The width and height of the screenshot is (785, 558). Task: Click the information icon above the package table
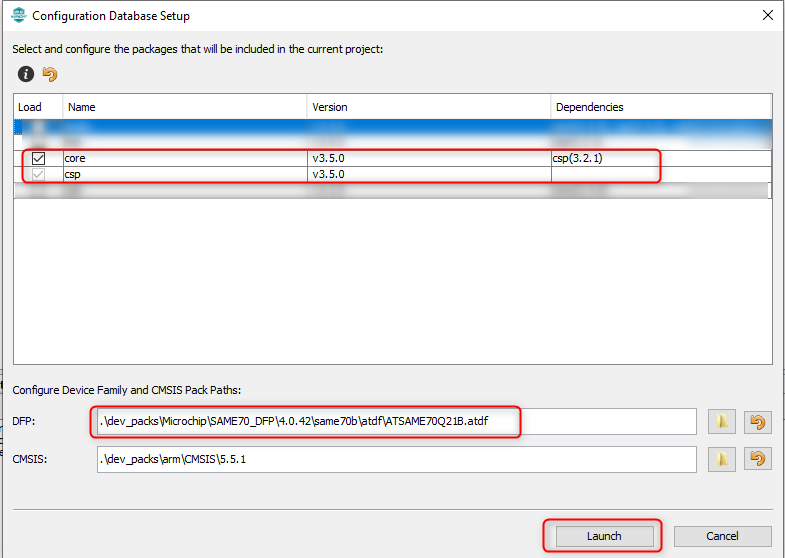pos(26,74)
